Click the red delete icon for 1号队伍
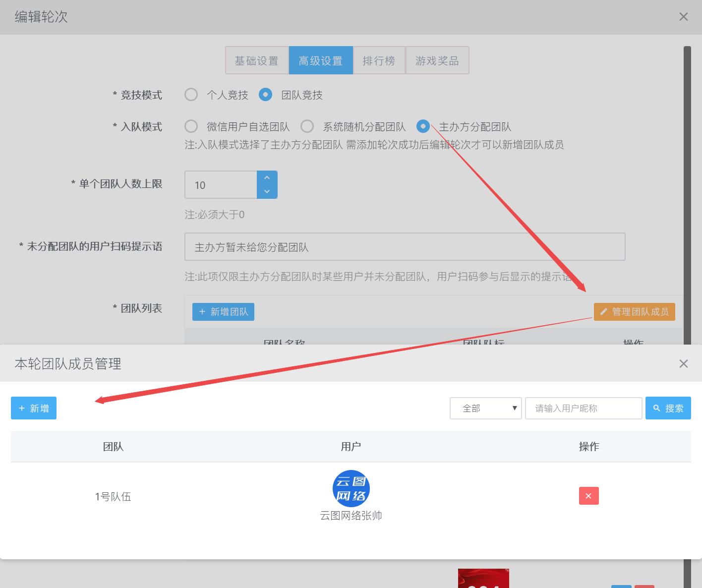Screen dimensions: 702x588 [588, 496]
